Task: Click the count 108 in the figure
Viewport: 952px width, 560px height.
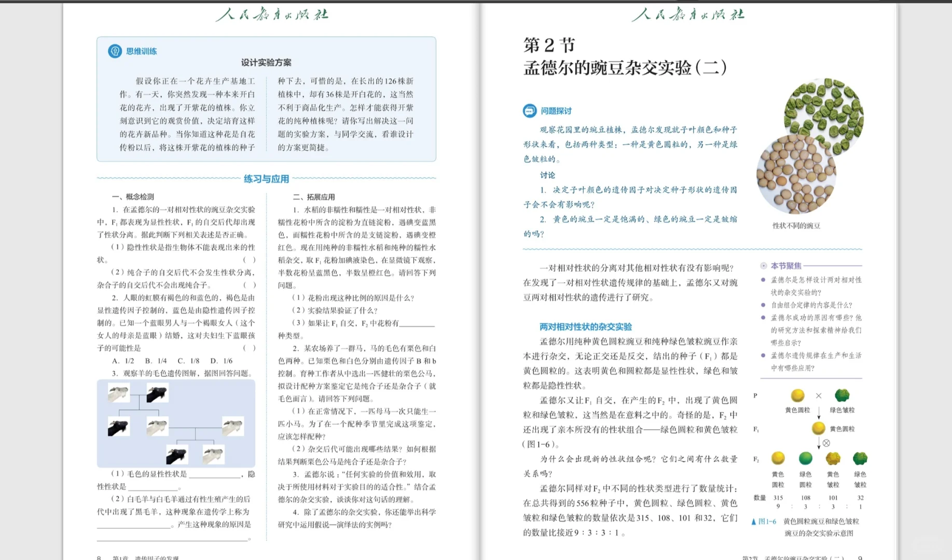Action: [806, 497]
